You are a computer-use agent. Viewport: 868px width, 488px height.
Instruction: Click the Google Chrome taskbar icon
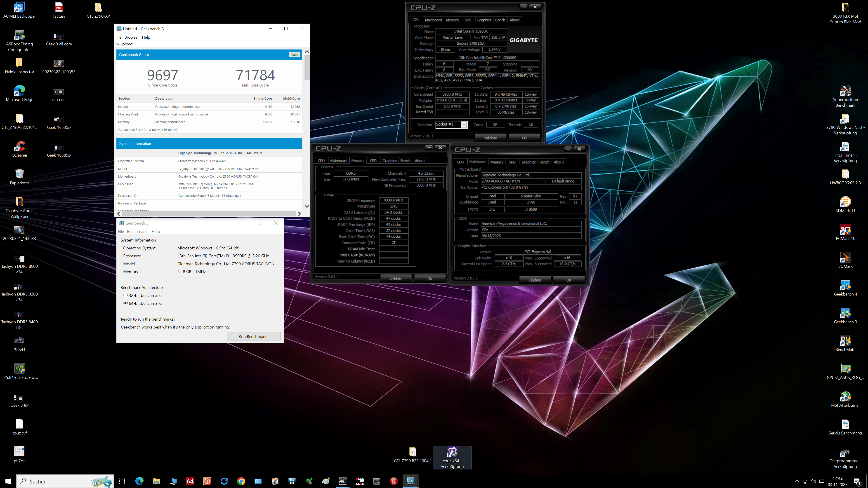[241, 481]
